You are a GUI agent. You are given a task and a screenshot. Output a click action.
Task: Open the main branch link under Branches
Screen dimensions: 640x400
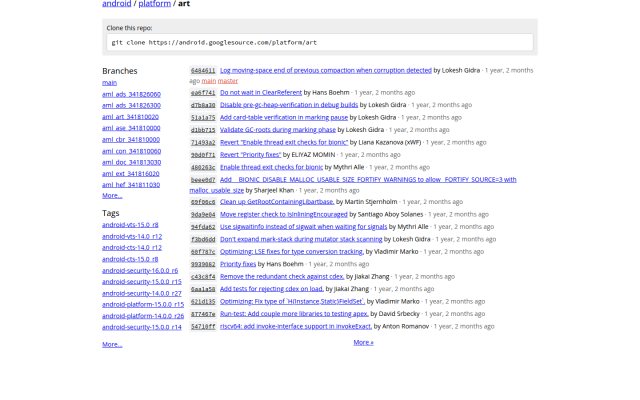(x=109, y=83)
